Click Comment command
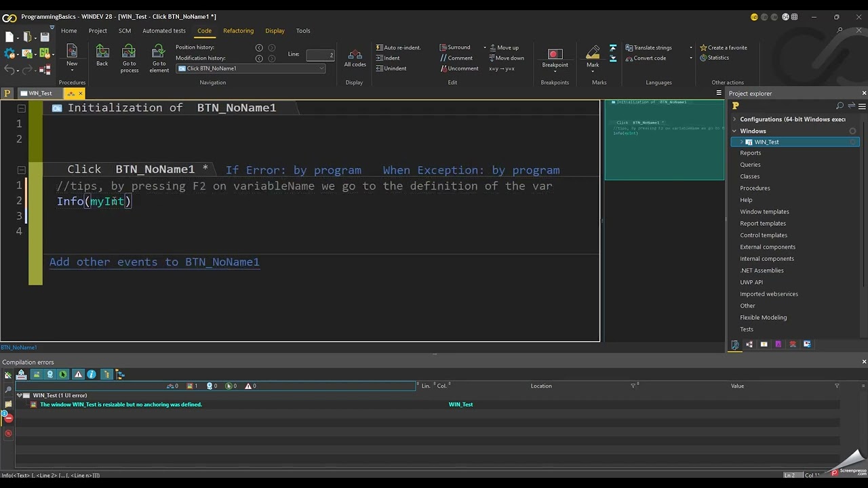Image resolution: width=868 pixels, height=488 pixels. point(456,58)
